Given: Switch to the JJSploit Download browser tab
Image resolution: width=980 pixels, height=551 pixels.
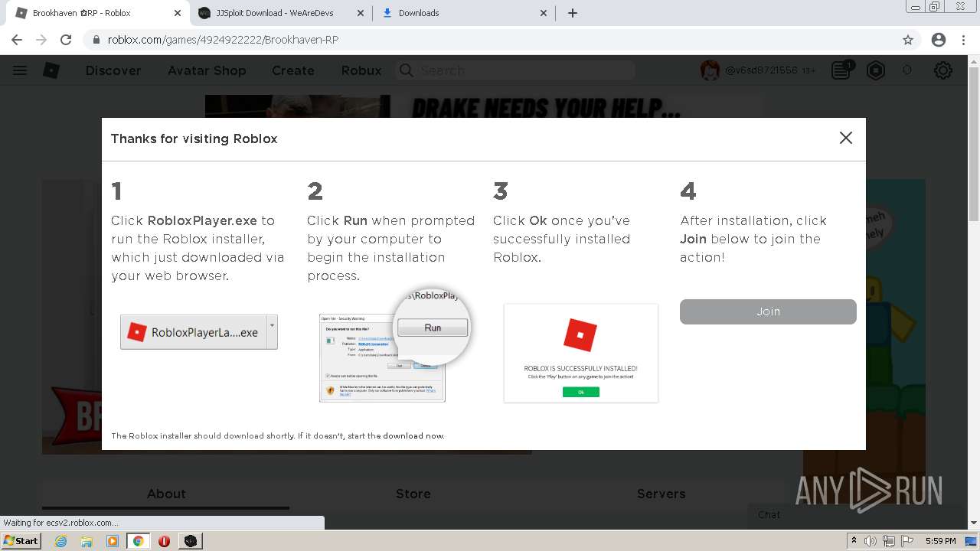Looking at the screenshot, I should click(x=279, y=13).
